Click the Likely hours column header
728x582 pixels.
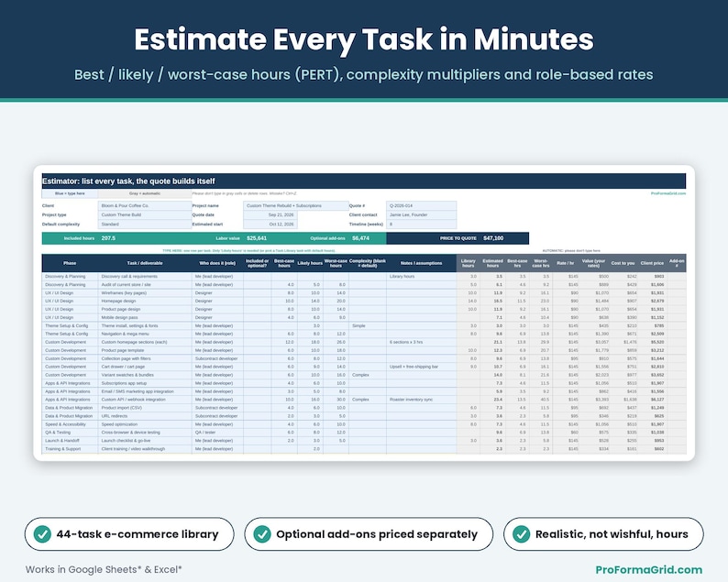tap(310, 263)
